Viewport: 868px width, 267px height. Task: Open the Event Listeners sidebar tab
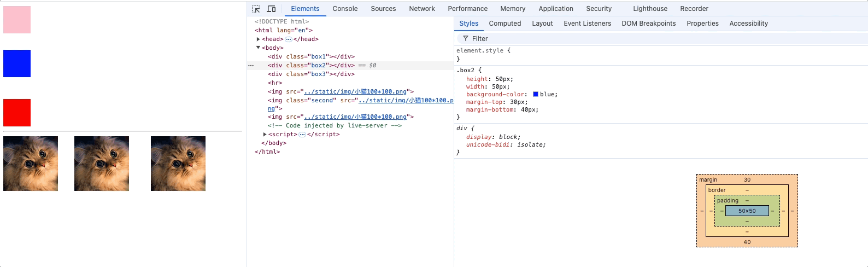(587, 24)
